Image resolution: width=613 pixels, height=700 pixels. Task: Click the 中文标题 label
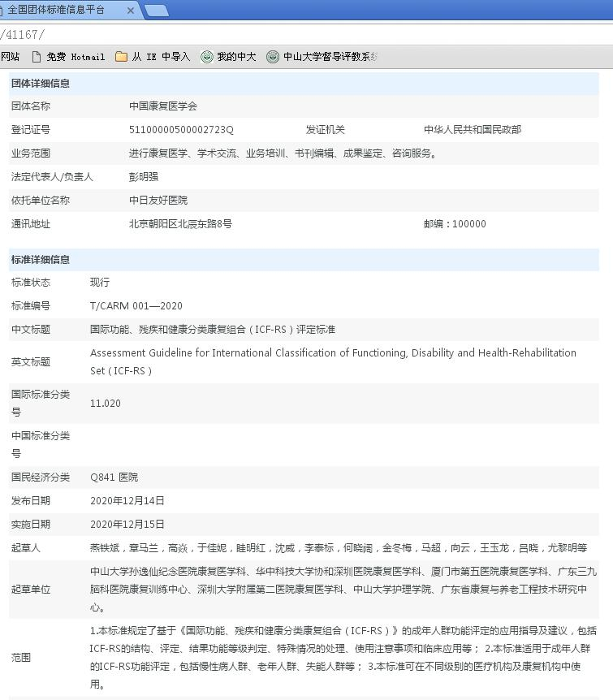[30, 330]
